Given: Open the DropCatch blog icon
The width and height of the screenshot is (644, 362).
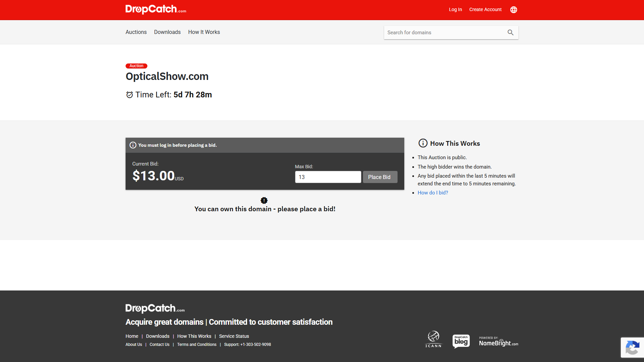Looking at the screenshot, I should [x=461, y=341].
